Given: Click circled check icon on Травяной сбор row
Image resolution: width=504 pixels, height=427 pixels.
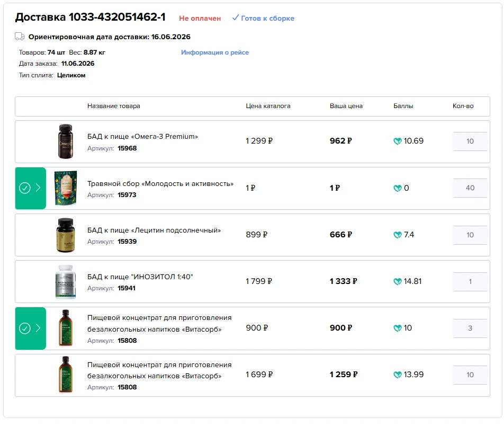Looking at the screenshot, I should (x=25, y=188).
